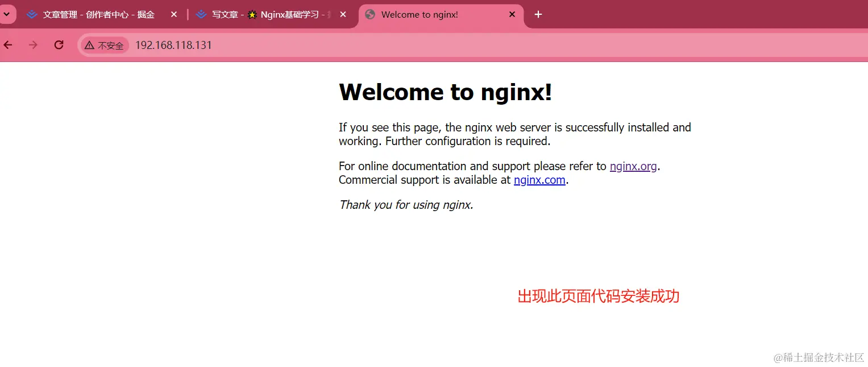Open a new browser tab

[538, 15]
